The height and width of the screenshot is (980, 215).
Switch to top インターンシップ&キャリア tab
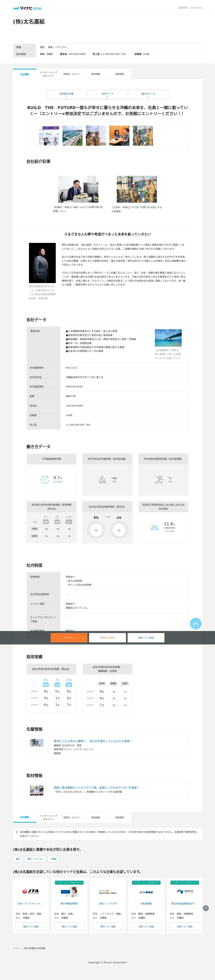tap(48, 74)
